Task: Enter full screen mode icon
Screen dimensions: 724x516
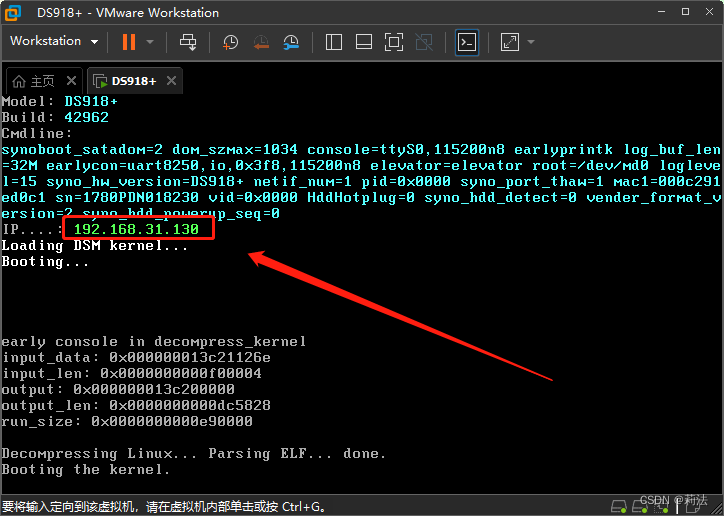Action: tap(394, 42)
